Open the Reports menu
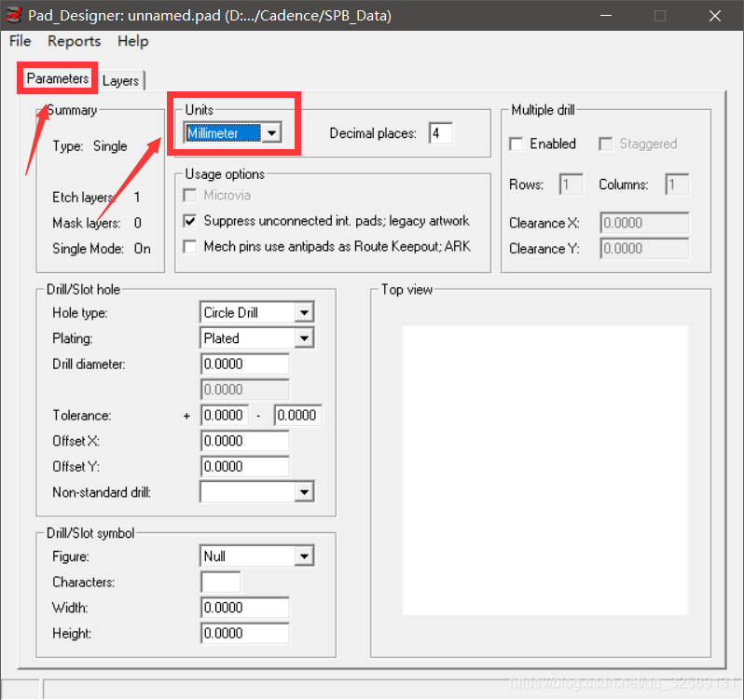Image resolution: width=744 pixels, height=700 pixels. tap(74, 41)
